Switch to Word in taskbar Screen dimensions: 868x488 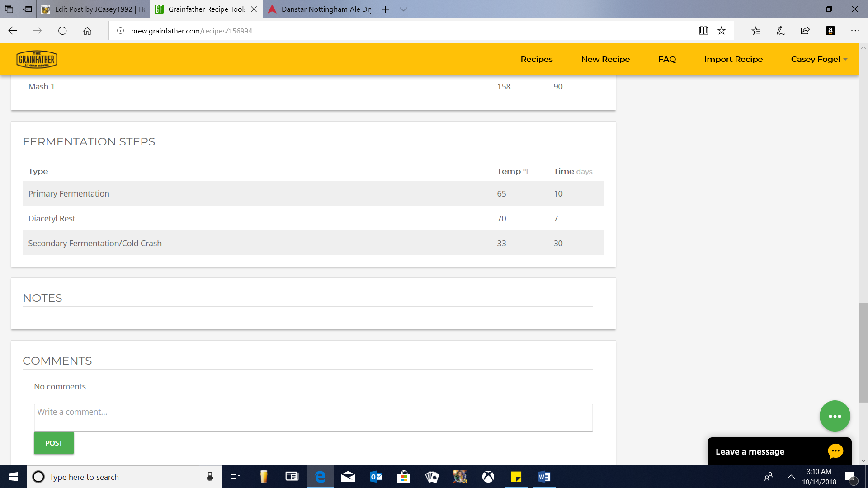pyautogui.click(x=544, y=477)
